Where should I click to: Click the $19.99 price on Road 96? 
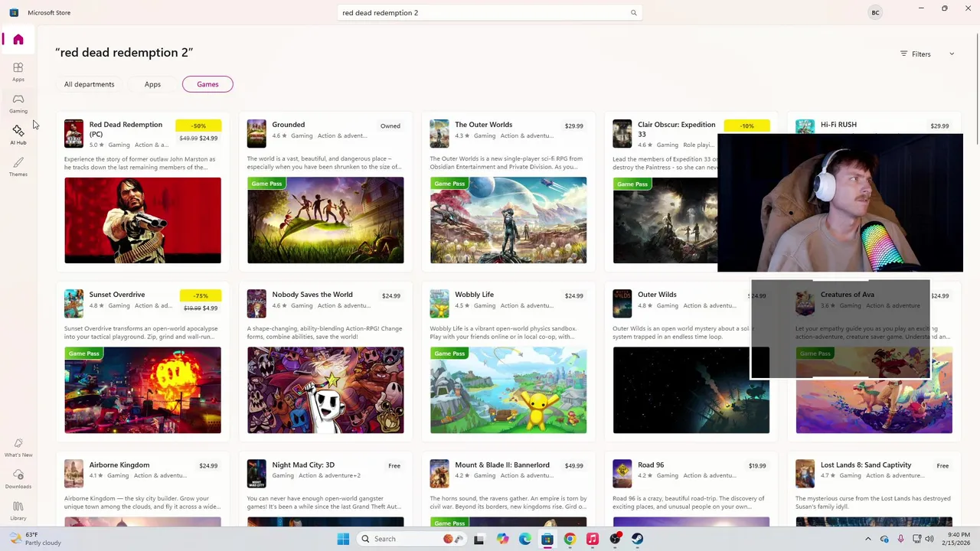[x=757, y=466]
